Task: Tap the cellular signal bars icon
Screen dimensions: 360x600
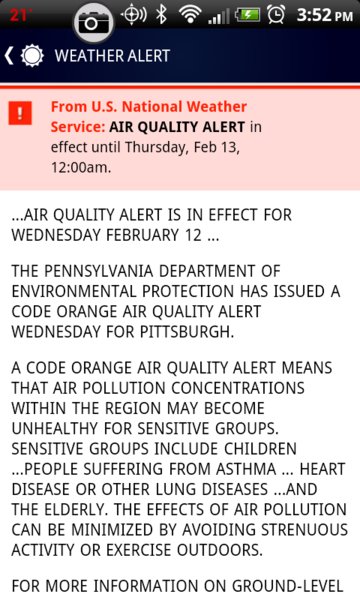Action: (x=218, y=16)
